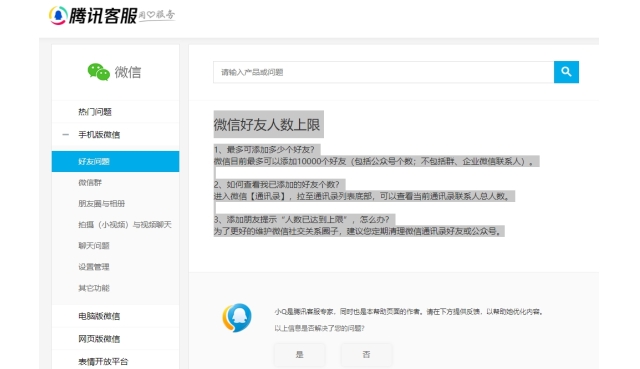Focus the 请输入产品或问题 search field

[383, 72]
